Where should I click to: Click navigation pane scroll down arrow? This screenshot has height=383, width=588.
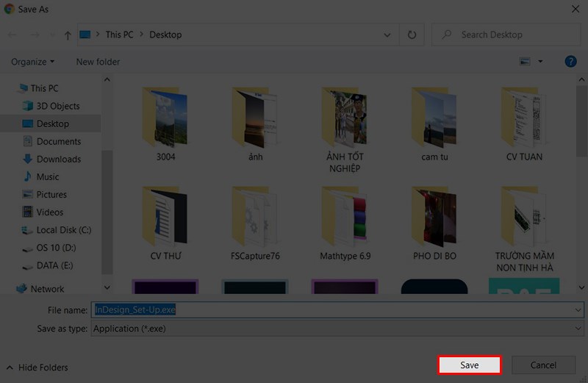click(107, 287)
